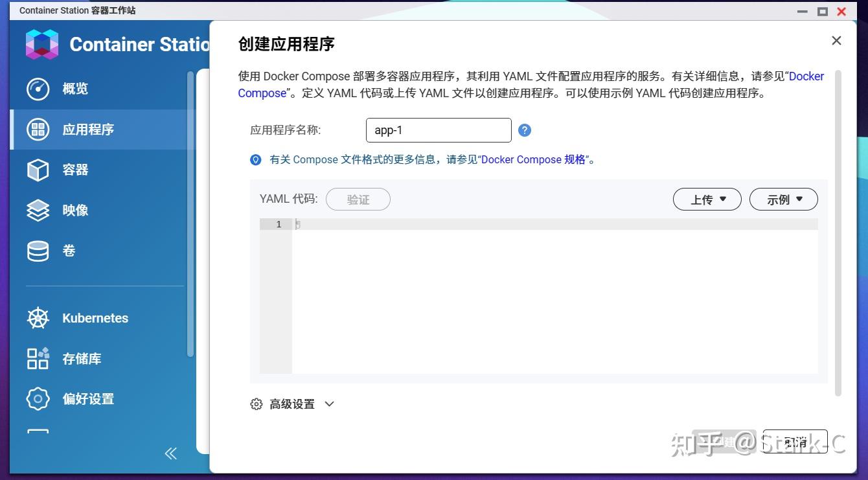Collapse the sidebar with the chevron arrows

point(170,453)
